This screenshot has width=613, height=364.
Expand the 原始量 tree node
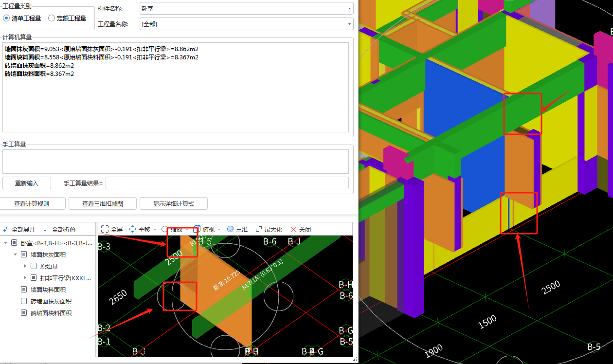pyautogui.click(x=25, y=266)
